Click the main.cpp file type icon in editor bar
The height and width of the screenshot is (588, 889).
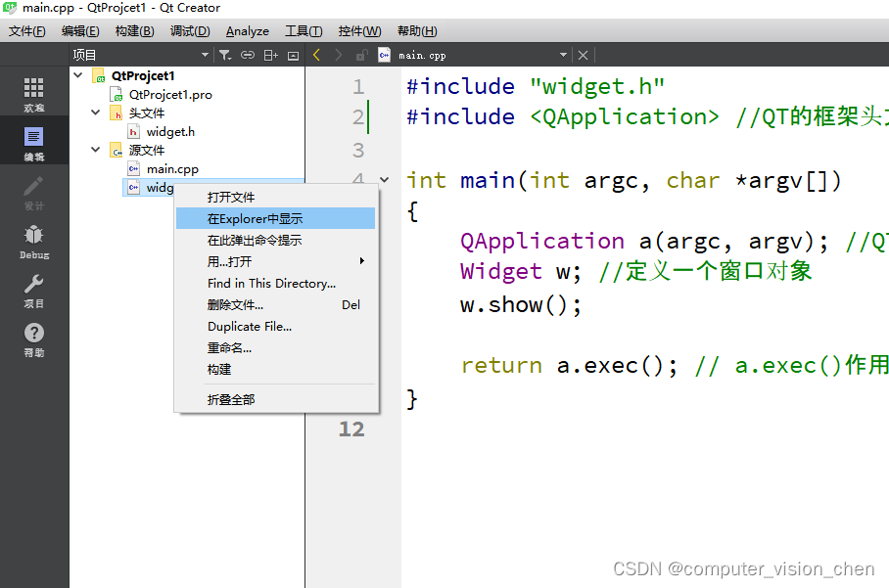pos(384,55)
